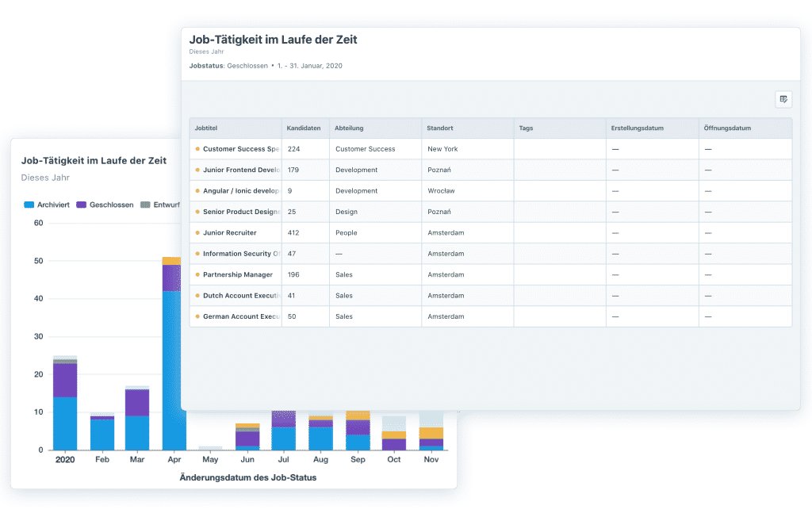Sort by the Kandidaten column header
This screenshot has height=517, width=812.
pyautogui.click(x=304, y=128)
